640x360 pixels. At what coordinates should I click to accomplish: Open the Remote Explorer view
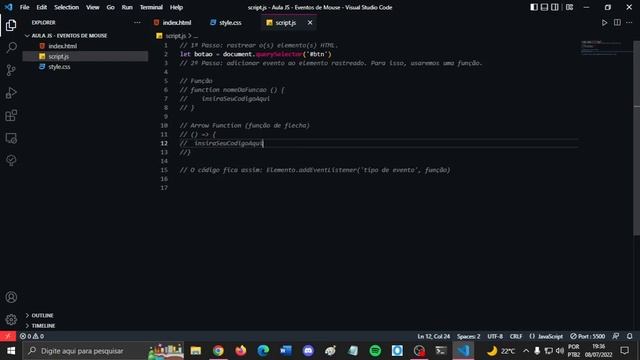11,138
